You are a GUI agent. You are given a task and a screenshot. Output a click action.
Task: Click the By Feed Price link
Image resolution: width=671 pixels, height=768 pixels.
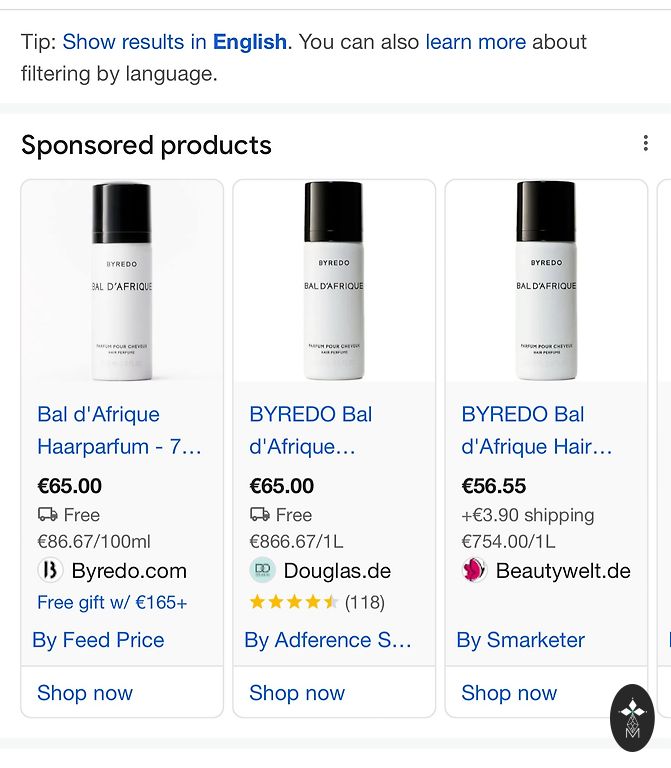click(98, 640)
